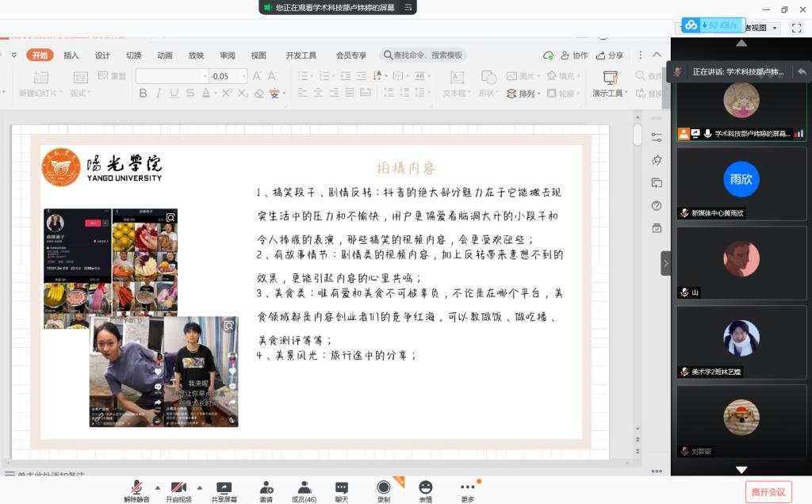
Task: Click the 设计 ribbon tab
Action: click(x=102, y=55)
